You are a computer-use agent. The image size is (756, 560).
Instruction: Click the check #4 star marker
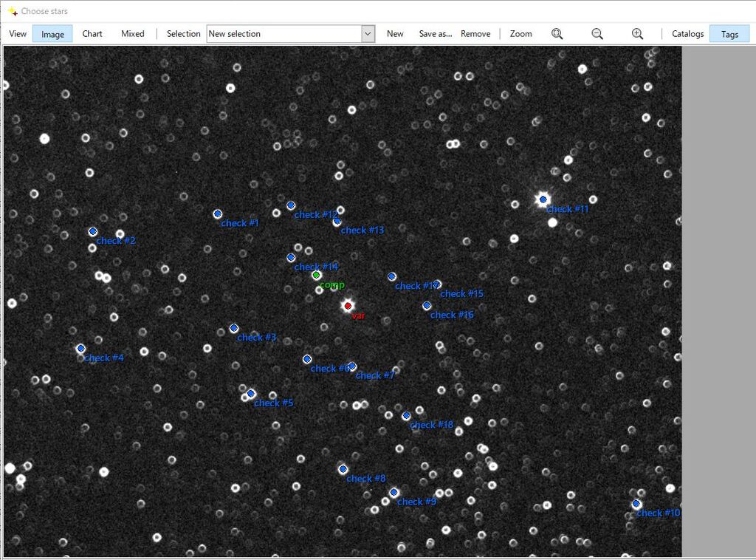coord(81,348)
